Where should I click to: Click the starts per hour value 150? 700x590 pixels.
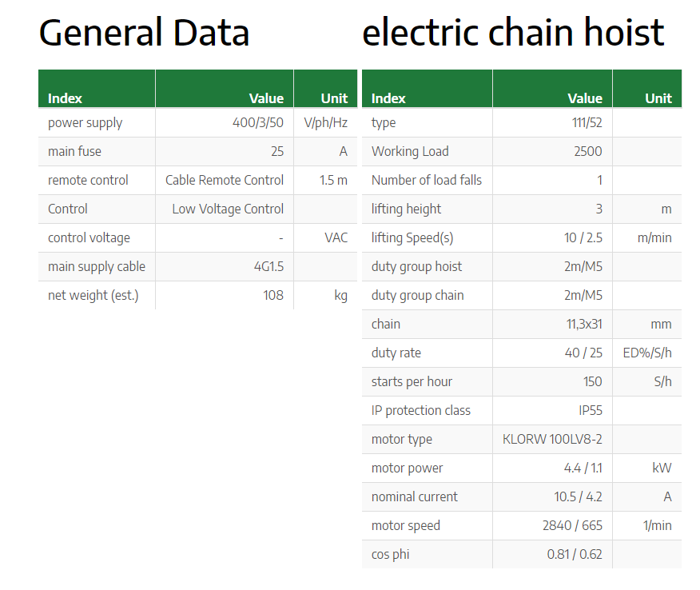click(x=592, y=382)
